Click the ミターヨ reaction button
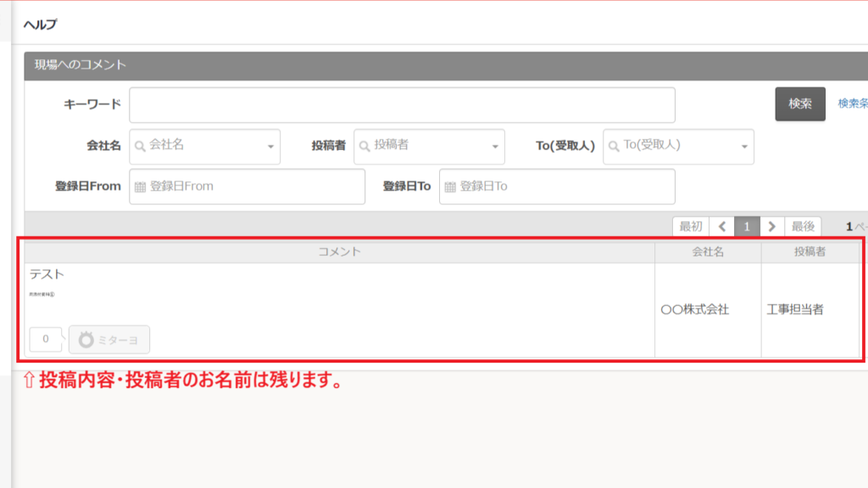 (109, 339)
